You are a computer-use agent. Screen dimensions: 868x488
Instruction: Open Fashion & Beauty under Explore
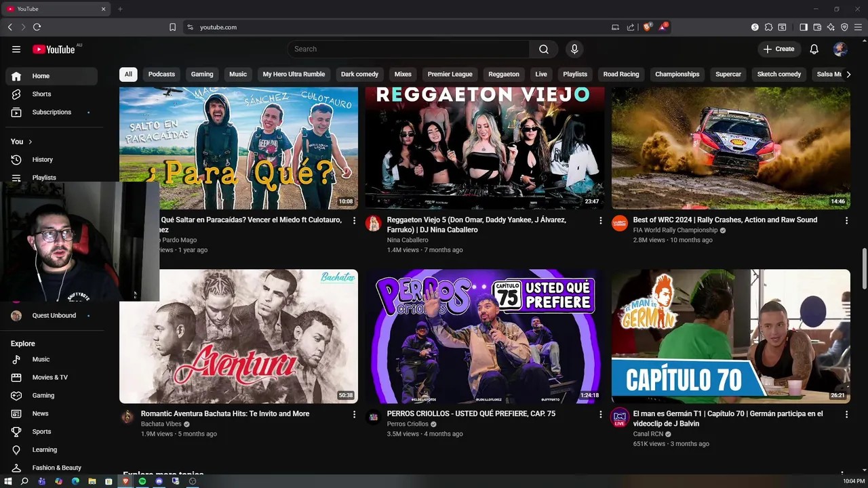pos(52,468)
